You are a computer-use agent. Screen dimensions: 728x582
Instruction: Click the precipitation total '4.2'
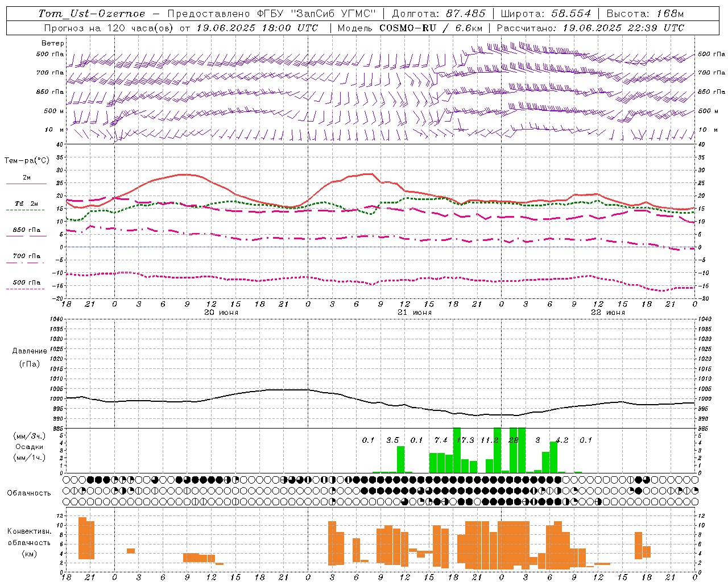tap(562, 440)
